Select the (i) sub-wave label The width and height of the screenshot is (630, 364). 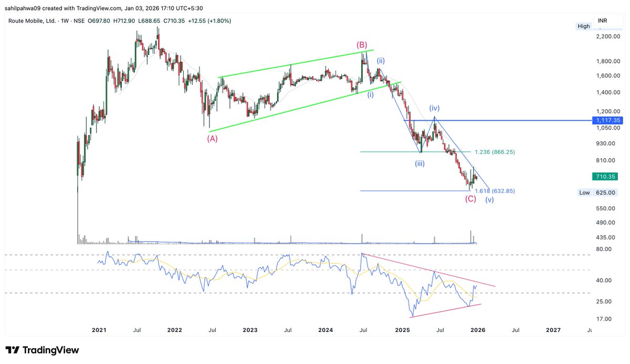(371, 94)
